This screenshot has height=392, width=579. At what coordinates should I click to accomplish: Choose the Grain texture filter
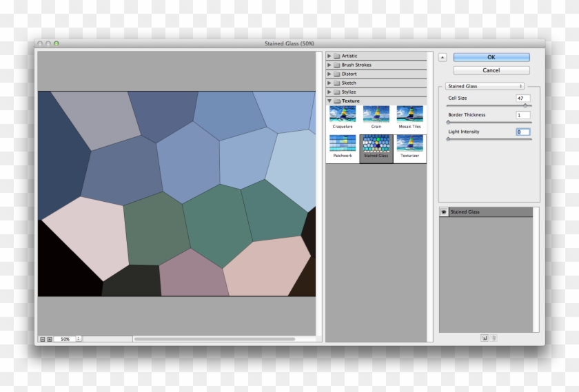(376, 114)
